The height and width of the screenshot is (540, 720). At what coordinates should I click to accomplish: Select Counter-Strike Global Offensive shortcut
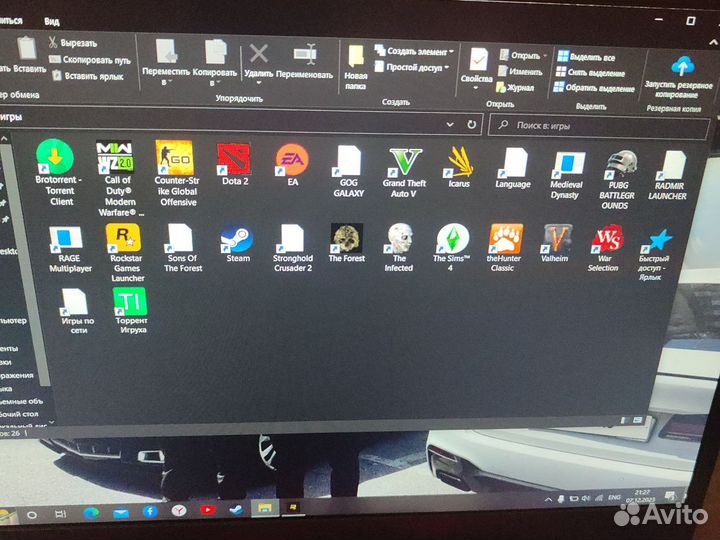pyautogui.click(x=176, y=173)
